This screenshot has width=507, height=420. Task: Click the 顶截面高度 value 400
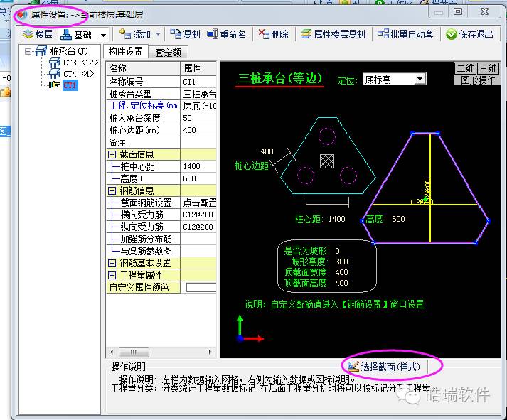[x=341, y=283]
